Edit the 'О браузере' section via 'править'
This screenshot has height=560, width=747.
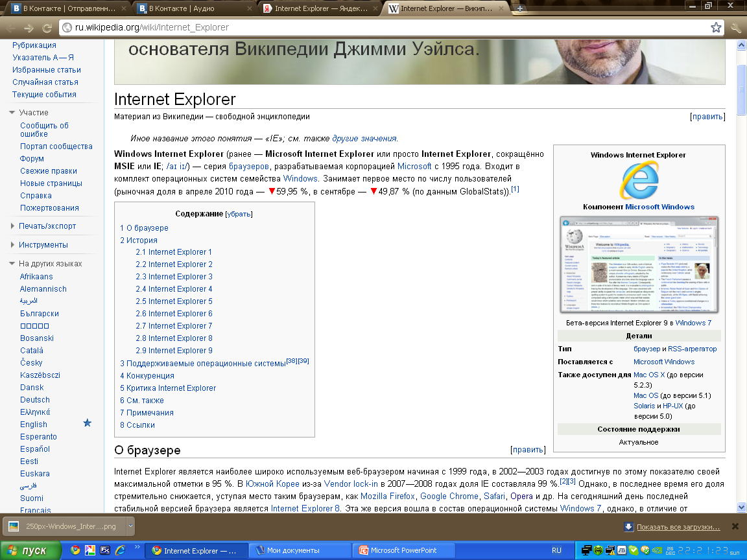(x=528, y=450)
